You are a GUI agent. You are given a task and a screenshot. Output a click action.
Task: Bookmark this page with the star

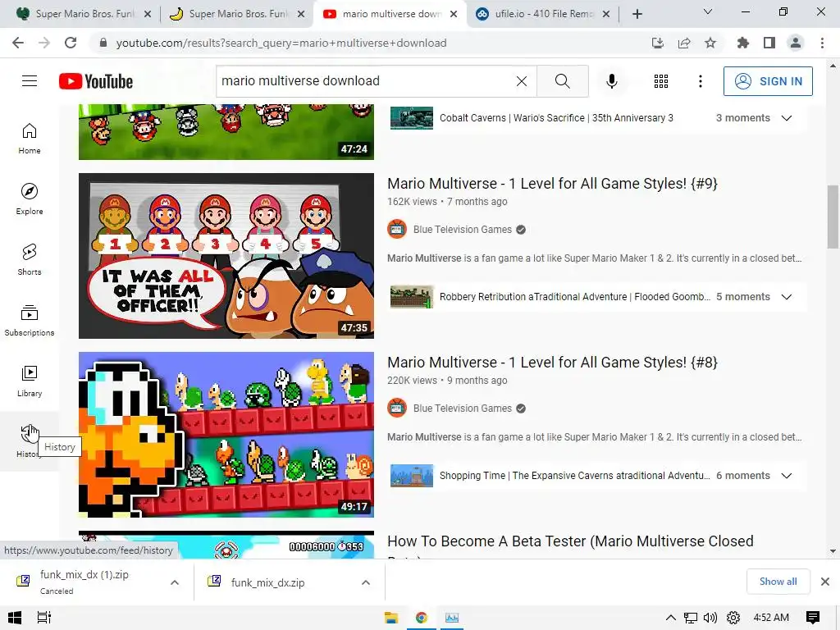pyautogui.click(x=710, y=43)
